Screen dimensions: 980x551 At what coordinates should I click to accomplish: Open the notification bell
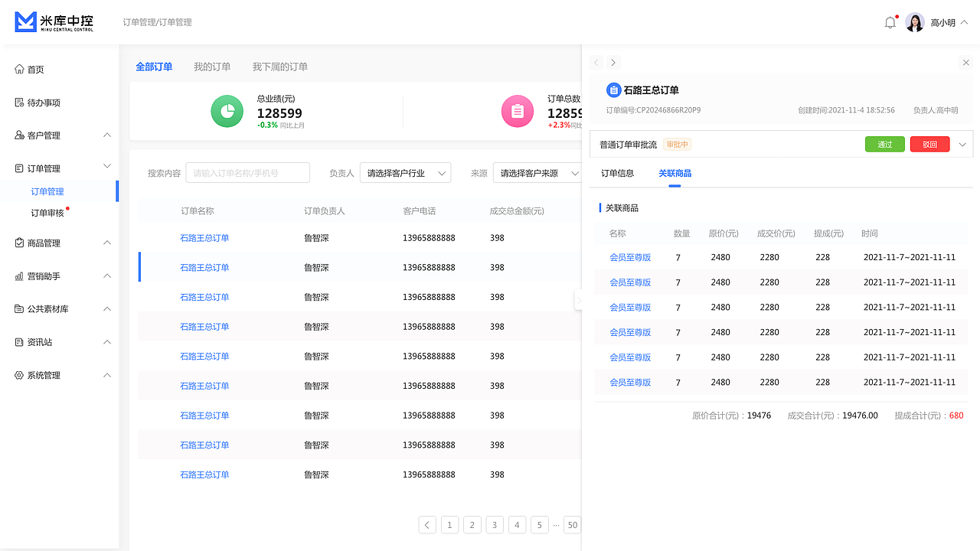coord(890,23)
